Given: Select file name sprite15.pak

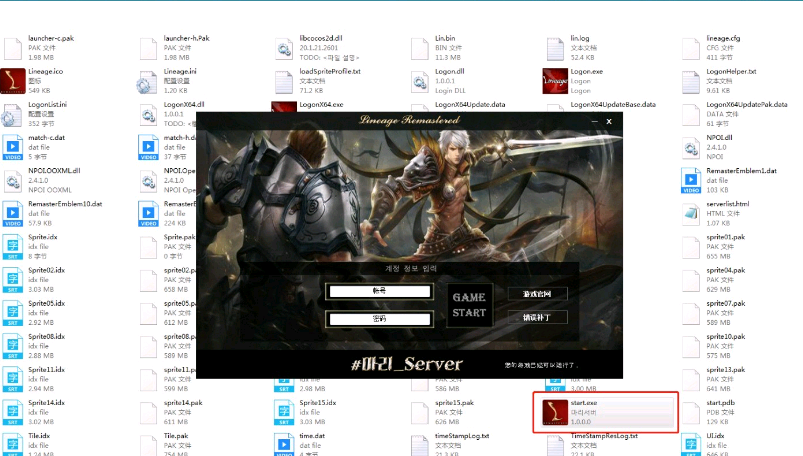Looking at the screenshot, I should pyautogui.click(x=454, y=403).
